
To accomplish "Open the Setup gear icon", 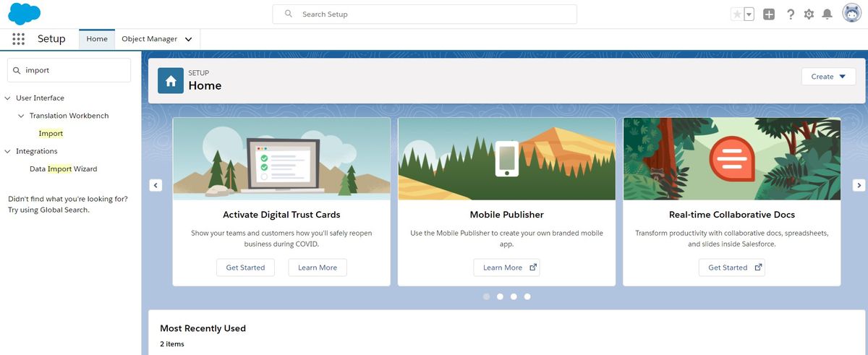I will [809, 14].
